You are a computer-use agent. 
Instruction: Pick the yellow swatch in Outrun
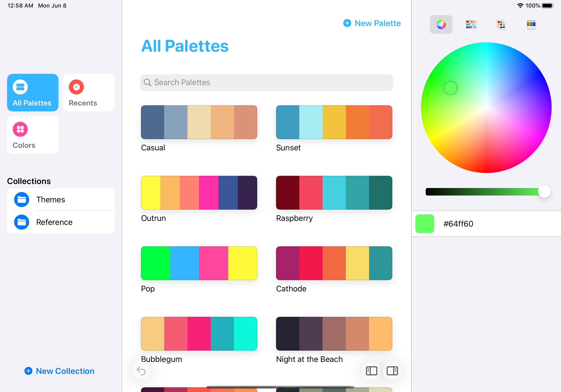151,192
